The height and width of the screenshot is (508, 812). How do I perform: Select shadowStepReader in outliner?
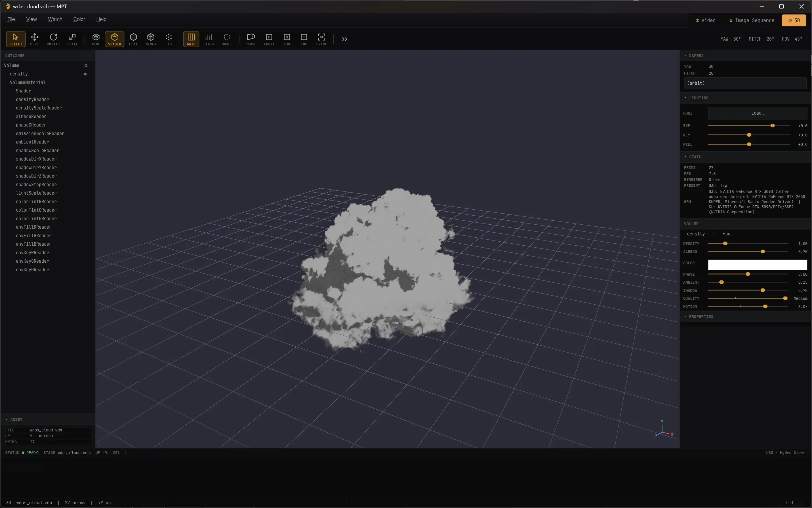(x=36, y=184)
